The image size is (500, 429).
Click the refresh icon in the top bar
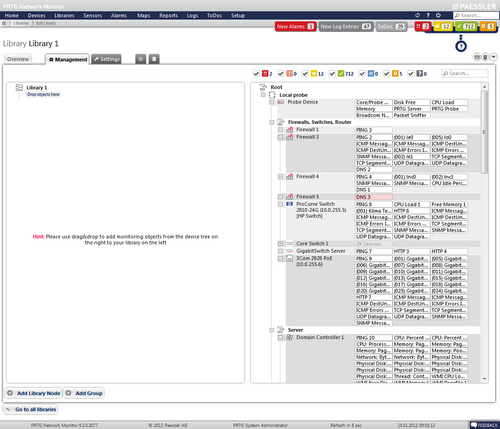[x=417, y=15]
